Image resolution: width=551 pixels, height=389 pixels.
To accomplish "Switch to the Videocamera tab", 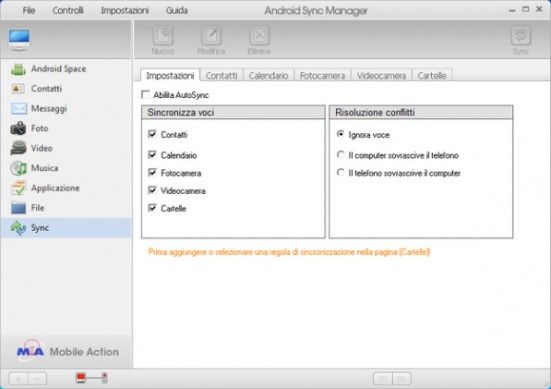I will coord(381,76).
